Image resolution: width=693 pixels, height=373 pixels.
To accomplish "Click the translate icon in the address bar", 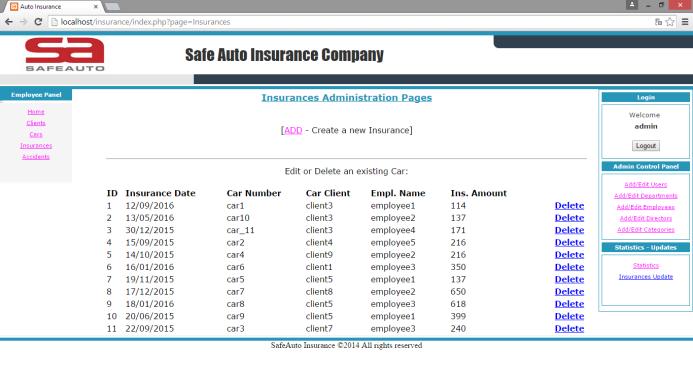I will (x=658, y=22).
